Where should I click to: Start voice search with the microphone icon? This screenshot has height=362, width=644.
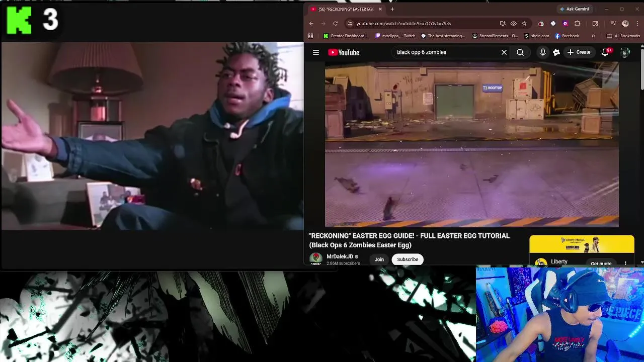(543, 52)
